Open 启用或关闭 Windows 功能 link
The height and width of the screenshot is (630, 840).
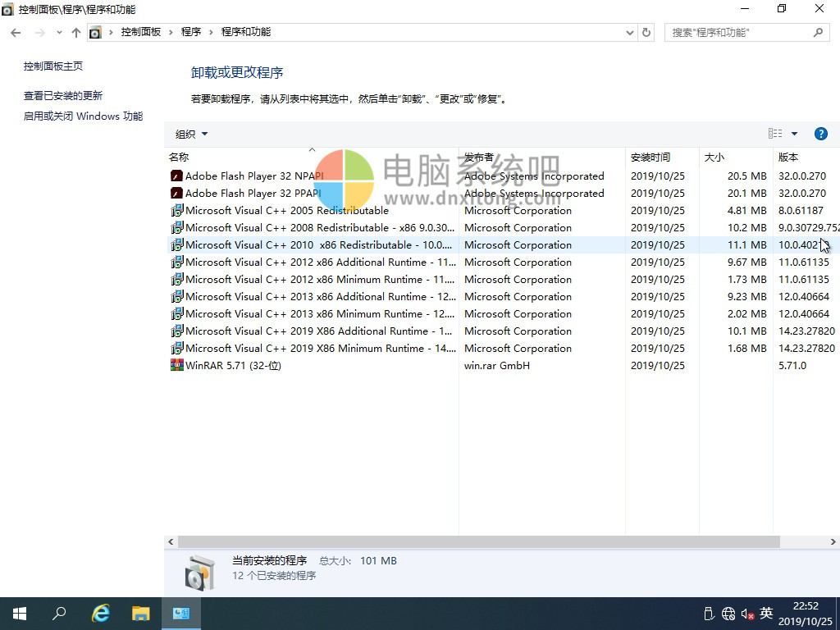pyautogui.click(x=83, y=116)
